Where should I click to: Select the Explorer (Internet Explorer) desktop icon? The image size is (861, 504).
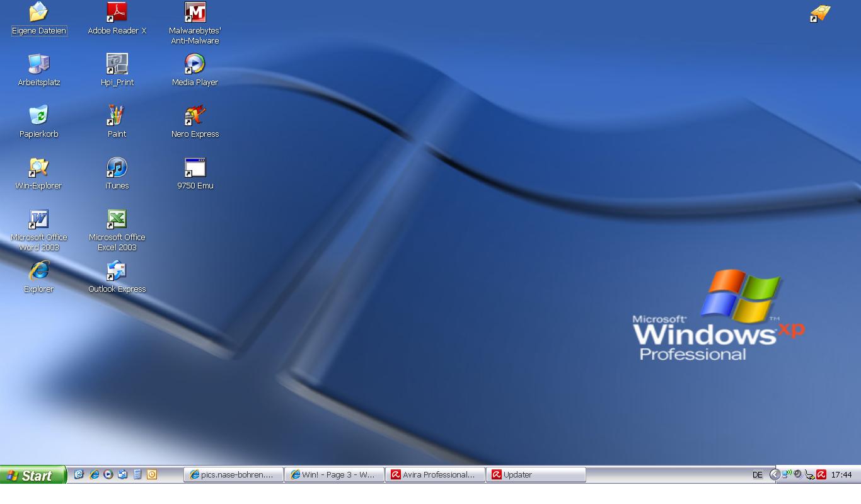tap(39, 277)
